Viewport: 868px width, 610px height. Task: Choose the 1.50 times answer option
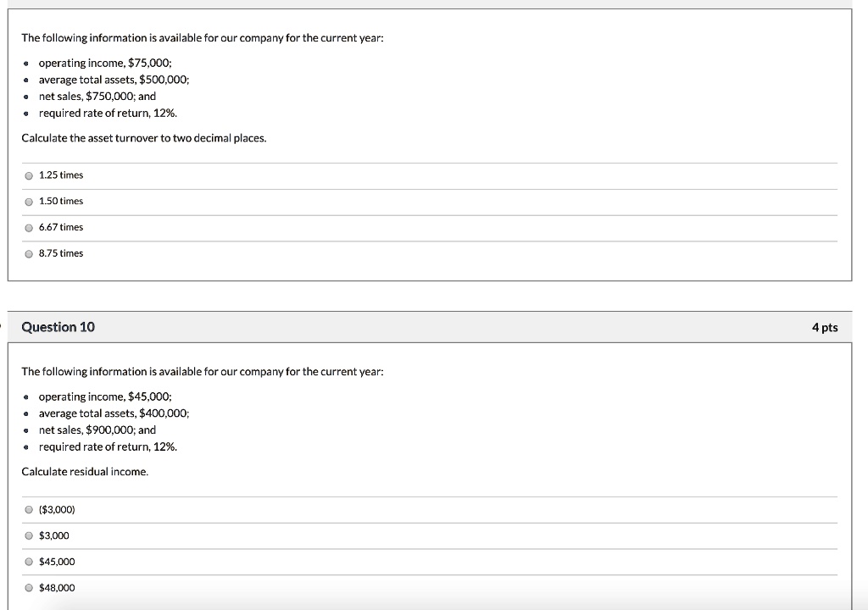30,202
